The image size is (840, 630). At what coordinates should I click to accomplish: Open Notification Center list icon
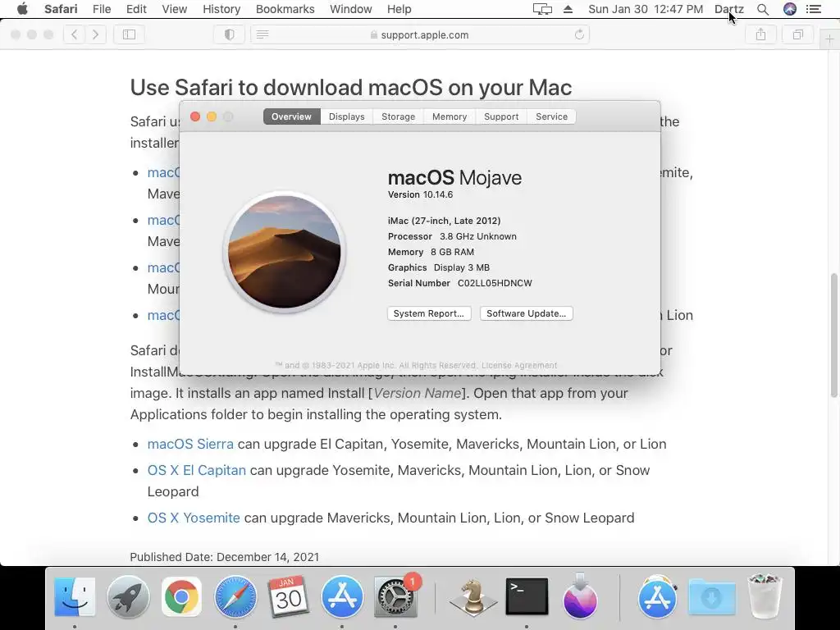pyautogui.click(x=814, y=9)
